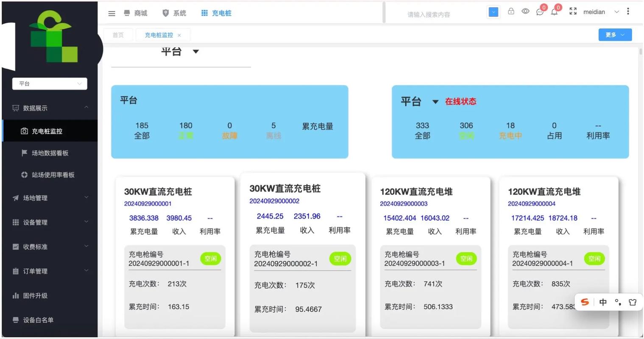Open 固件升级 in sidebar
644x339 pixels.
[50, 295]
